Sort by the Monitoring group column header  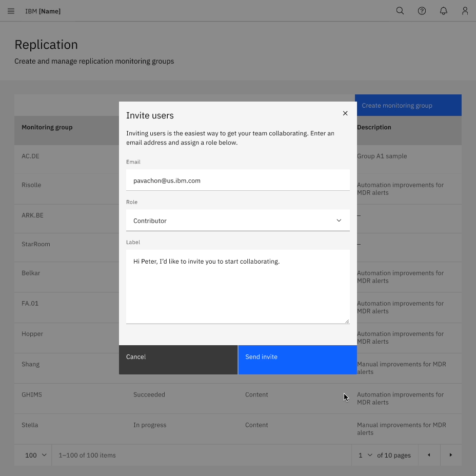(x=47, y=127)
